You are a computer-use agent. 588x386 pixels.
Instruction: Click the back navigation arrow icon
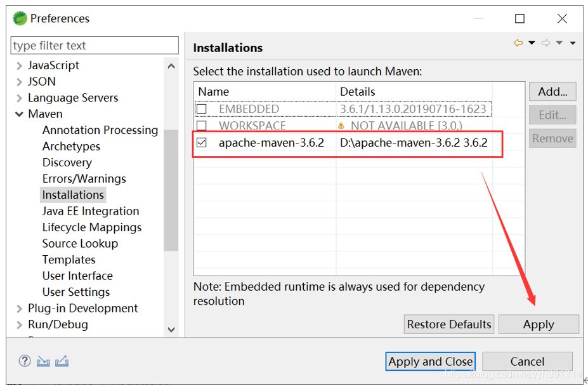(x=518, y=43)
